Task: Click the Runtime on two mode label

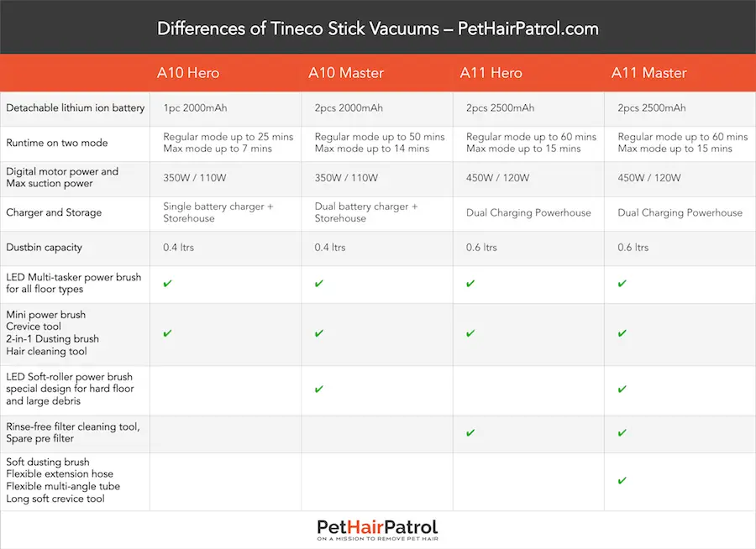Action: pos(57,143)
